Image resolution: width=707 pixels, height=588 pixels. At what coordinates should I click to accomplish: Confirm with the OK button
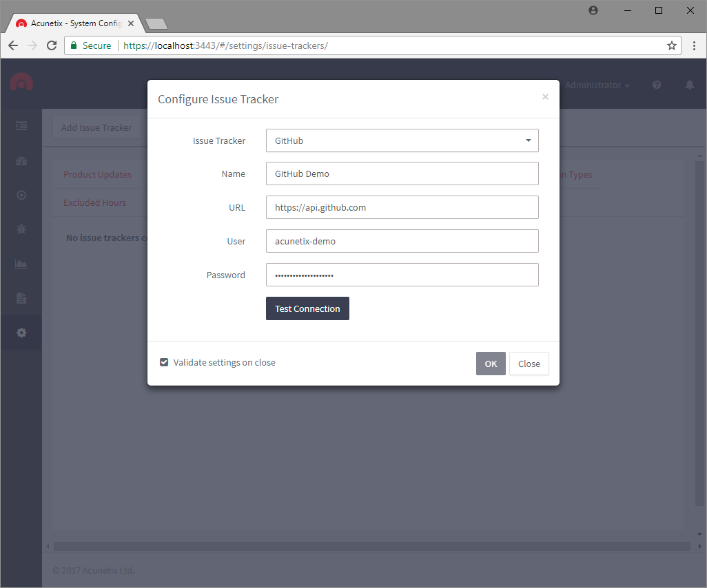click(491, 364)
